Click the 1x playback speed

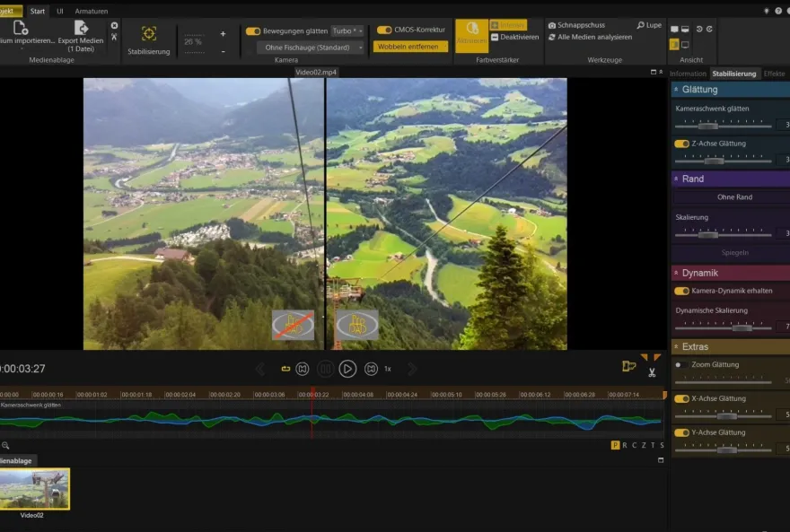pos(388,369)
